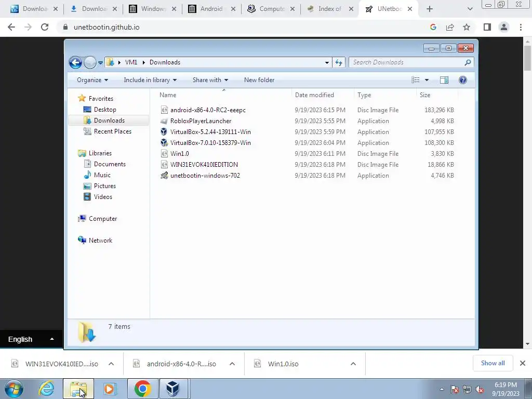Click Show all downloads

(x=493, y=363)
